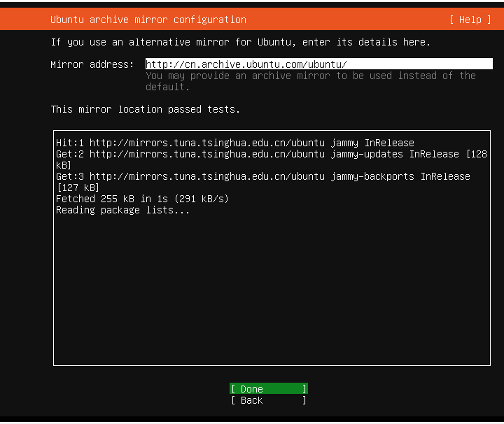Click the 'Get:2' jammy-updates log line
The image size is (504, 424).
click(272, 160)
